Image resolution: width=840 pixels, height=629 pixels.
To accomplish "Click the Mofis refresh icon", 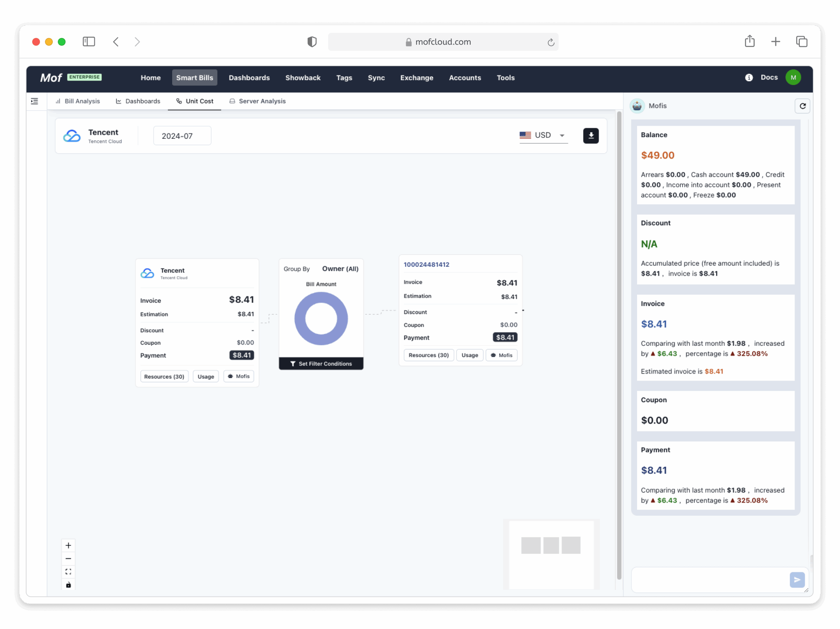I will tap(802, 106).
